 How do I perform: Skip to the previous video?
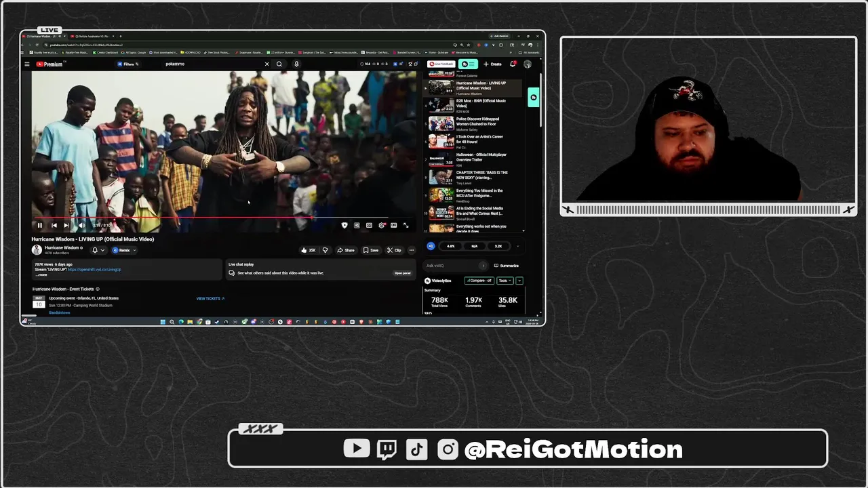coord(54,225)
